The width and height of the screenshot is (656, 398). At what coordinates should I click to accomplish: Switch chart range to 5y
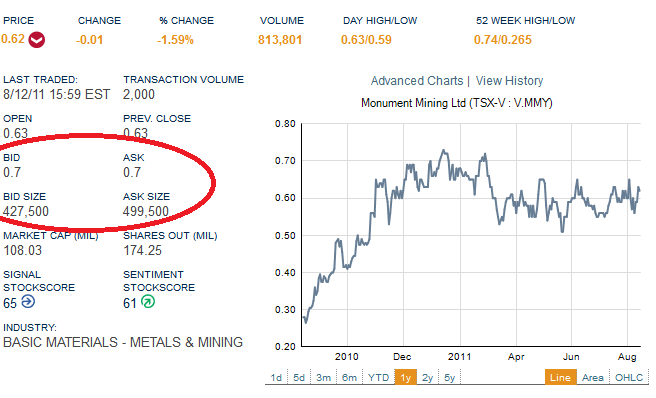[x=449, y=377]
